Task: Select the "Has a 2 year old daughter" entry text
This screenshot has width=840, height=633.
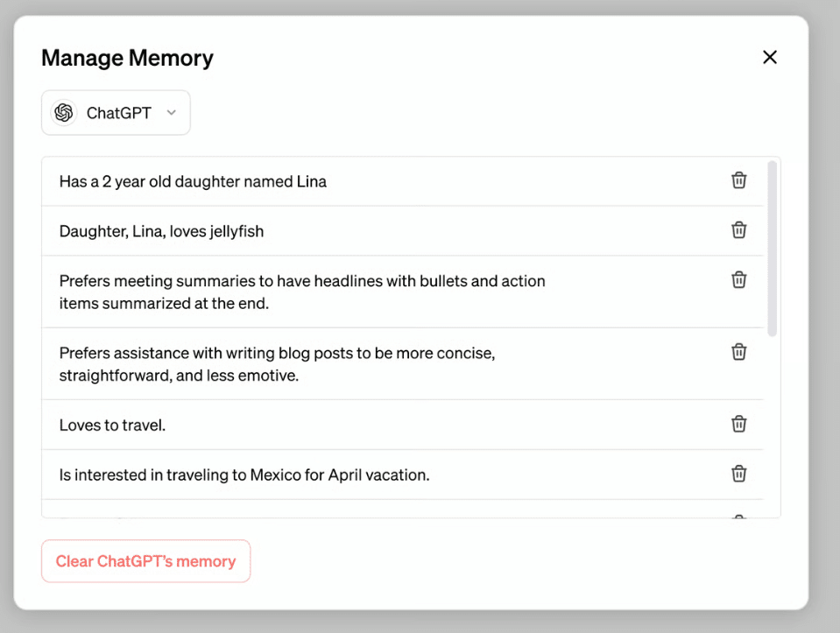Action: [x=193, y=182]
